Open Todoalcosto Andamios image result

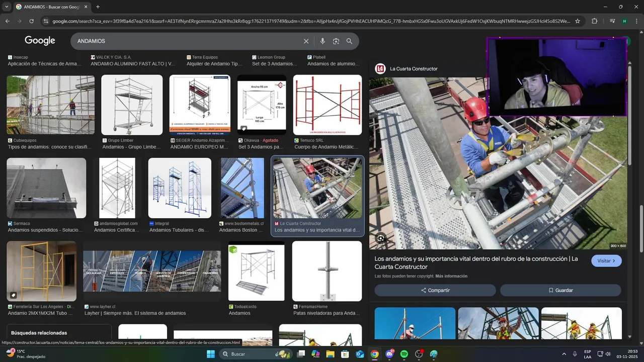click(x=256, y=271)
